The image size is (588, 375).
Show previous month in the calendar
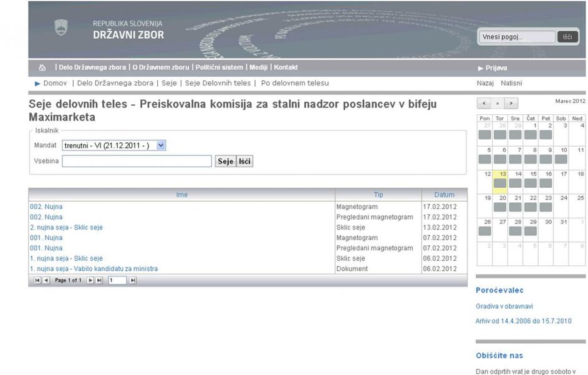[483, 103]
